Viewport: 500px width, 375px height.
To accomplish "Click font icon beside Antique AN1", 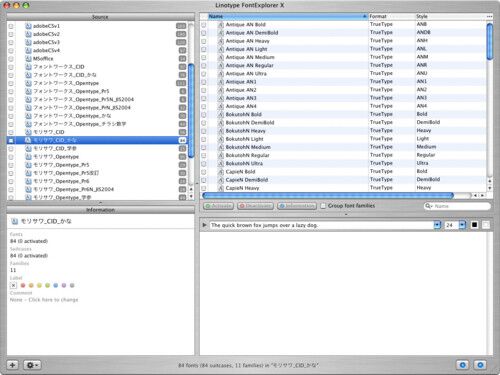I will (x=220, y=82).
